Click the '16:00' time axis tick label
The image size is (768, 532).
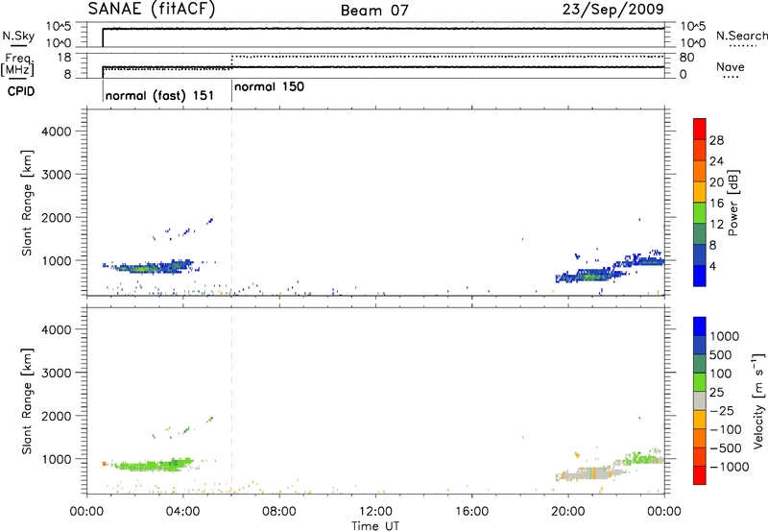(x=471, y=512)
